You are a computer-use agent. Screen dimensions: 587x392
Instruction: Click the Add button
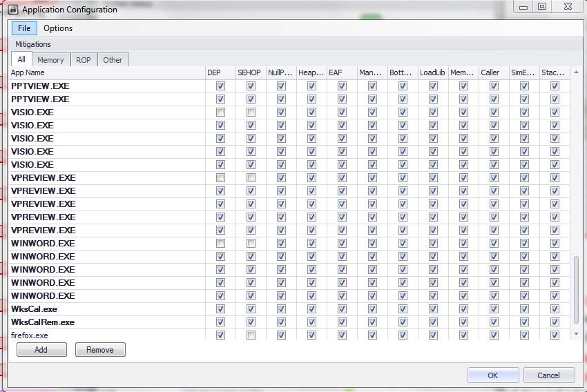(x=41, y=350)
